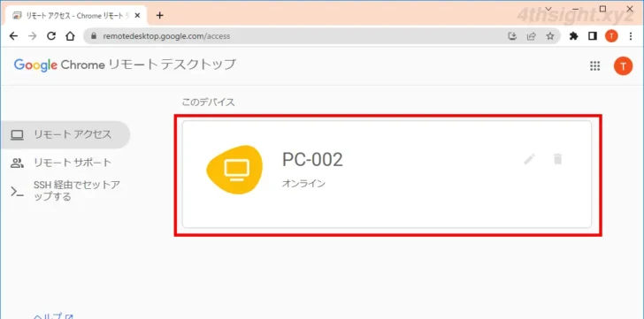Click the browser forward arrow
The image size is (644, 319).
tap(33, 36)
